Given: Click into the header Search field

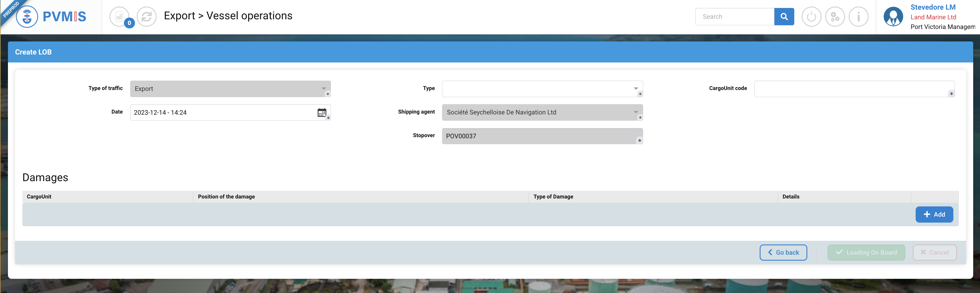Looking at the screenshot, I should (734, 17).
